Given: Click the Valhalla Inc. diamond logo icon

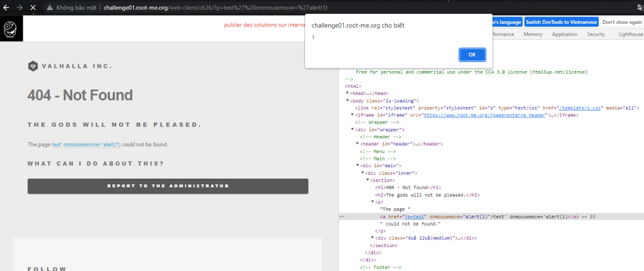Looking at the screenshot, I should [33, 66].
